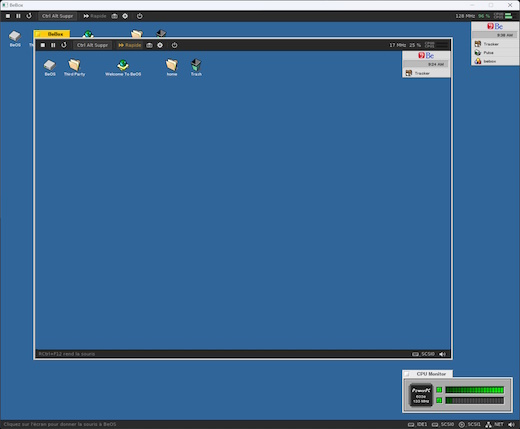
Task: Click SCSI0 drive icon in inner status bar
Action: (415, 354)
